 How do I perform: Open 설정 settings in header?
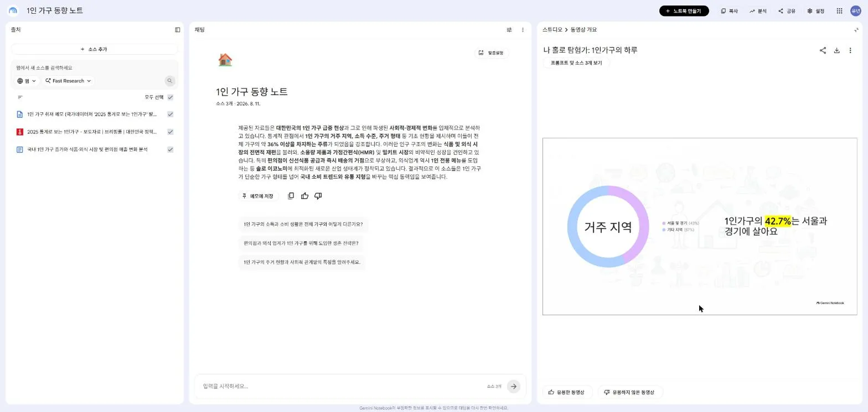click(x=815, y=11)
